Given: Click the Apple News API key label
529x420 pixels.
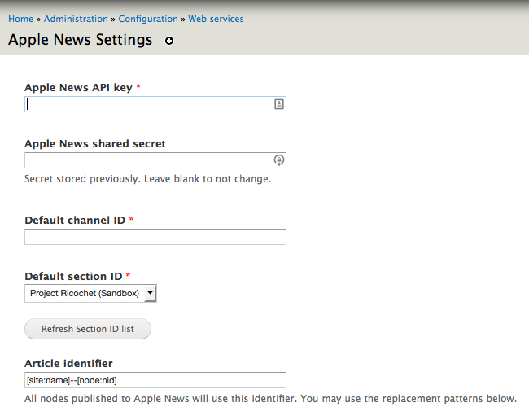Looking at the screenshot, I should 79,88.
